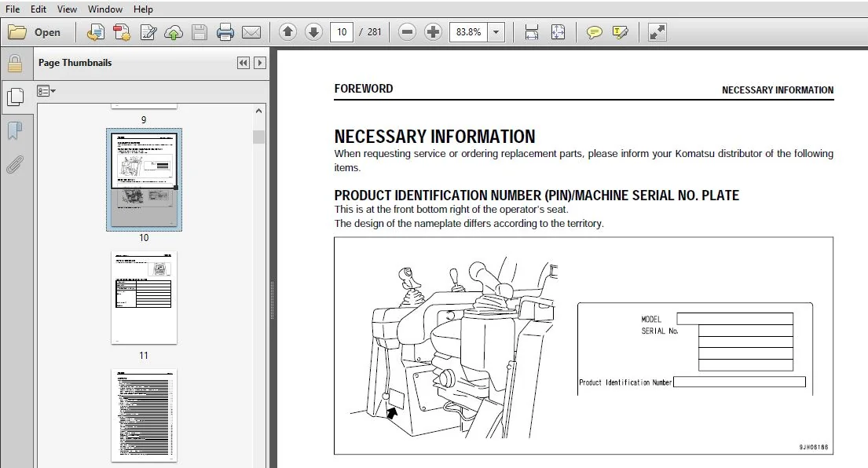Open the File menu
868x468 pixels.
point(13,9)
